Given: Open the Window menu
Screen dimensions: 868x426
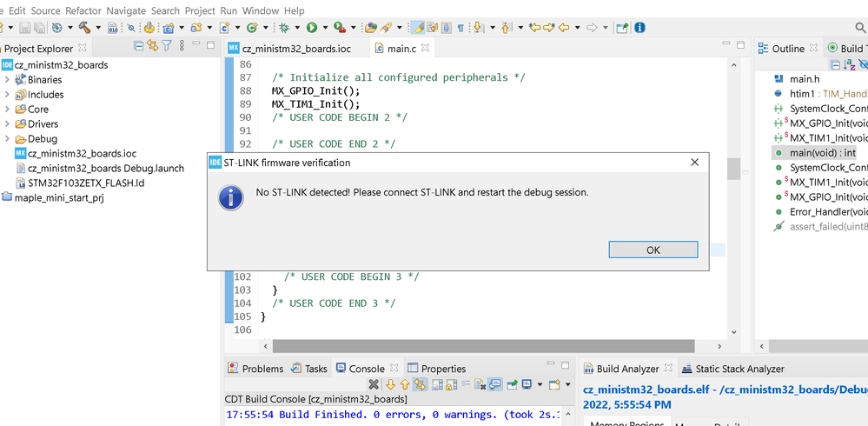Looking at the screenshot, I should click(261, 10).
